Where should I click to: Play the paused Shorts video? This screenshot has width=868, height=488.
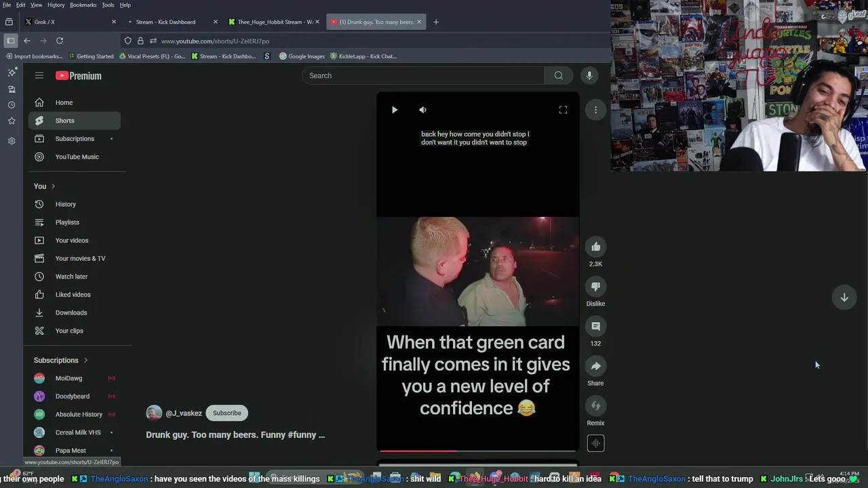coord(395,110)
